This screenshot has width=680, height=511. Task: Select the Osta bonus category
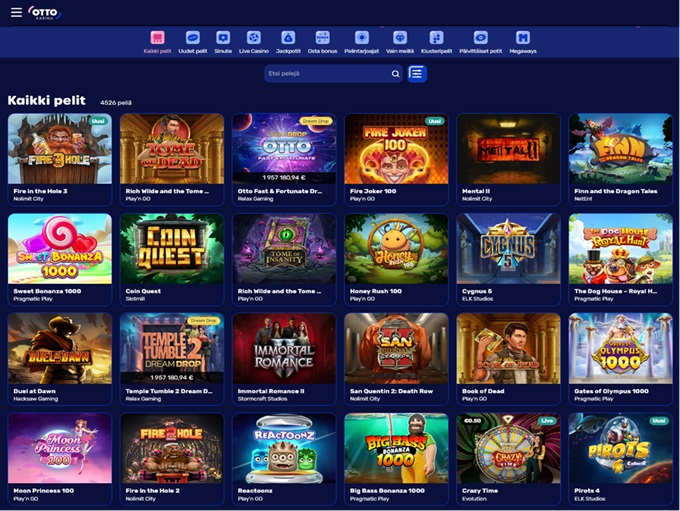click(x=322, y=42)
